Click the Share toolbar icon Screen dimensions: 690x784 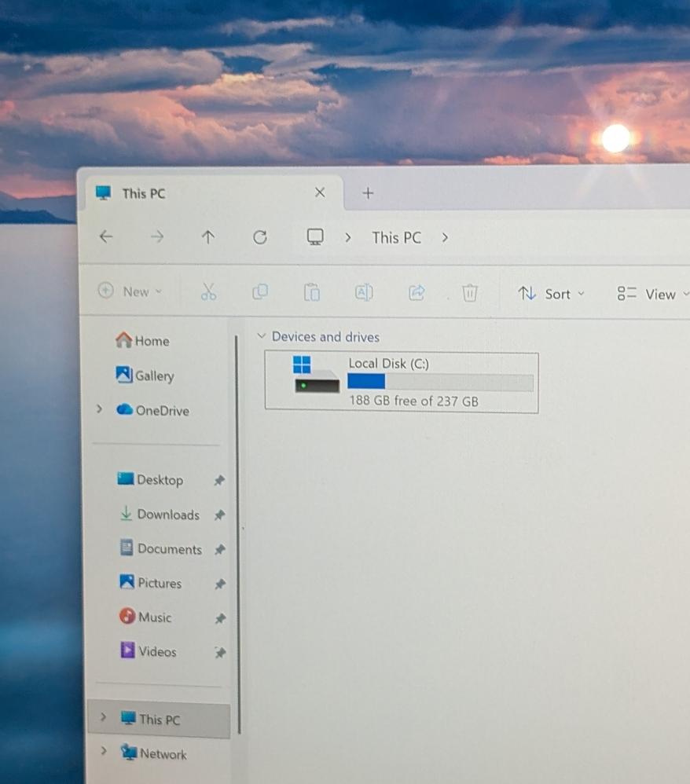417,293
